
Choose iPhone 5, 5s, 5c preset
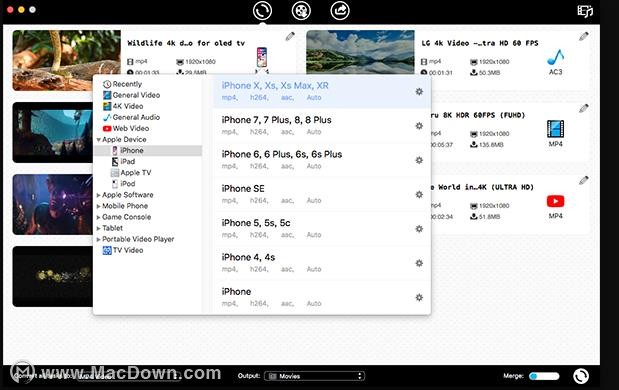[322, 229]
